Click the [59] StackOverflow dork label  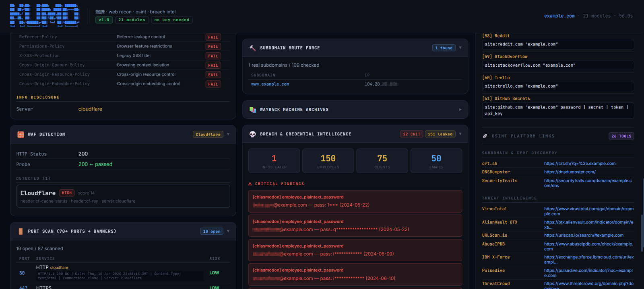[505, 57]
